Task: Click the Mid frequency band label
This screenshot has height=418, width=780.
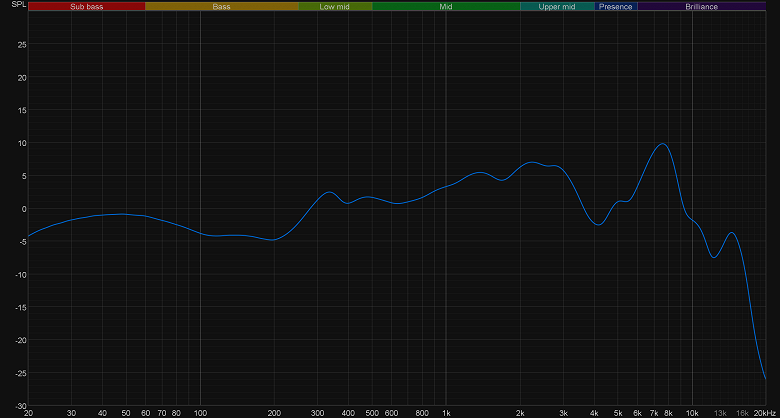Action: 446,6
